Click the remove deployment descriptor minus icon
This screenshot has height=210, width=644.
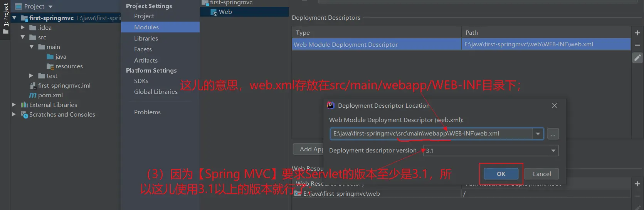[x=637, y=45]
